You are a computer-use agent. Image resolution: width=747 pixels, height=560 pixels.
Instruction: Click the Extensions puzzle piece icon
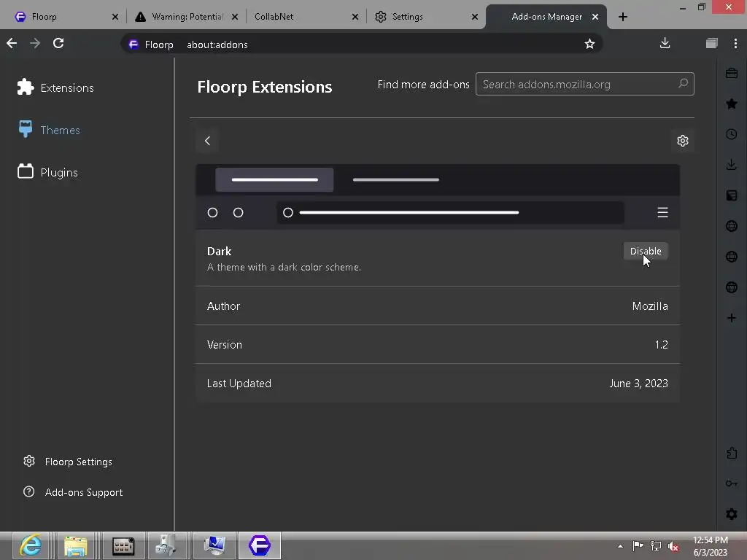26,87
